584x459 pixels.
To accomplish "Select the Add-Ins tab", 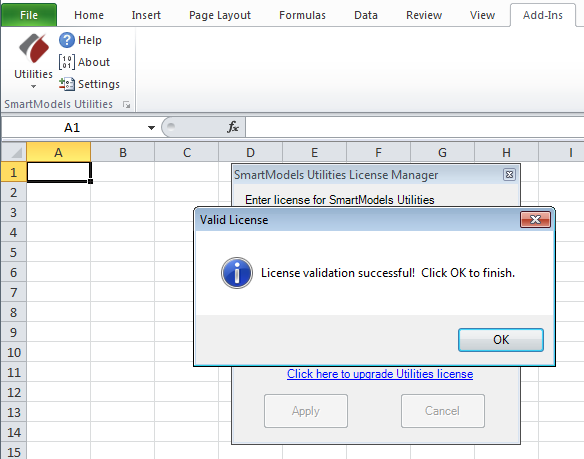I will tap(543, 15).
